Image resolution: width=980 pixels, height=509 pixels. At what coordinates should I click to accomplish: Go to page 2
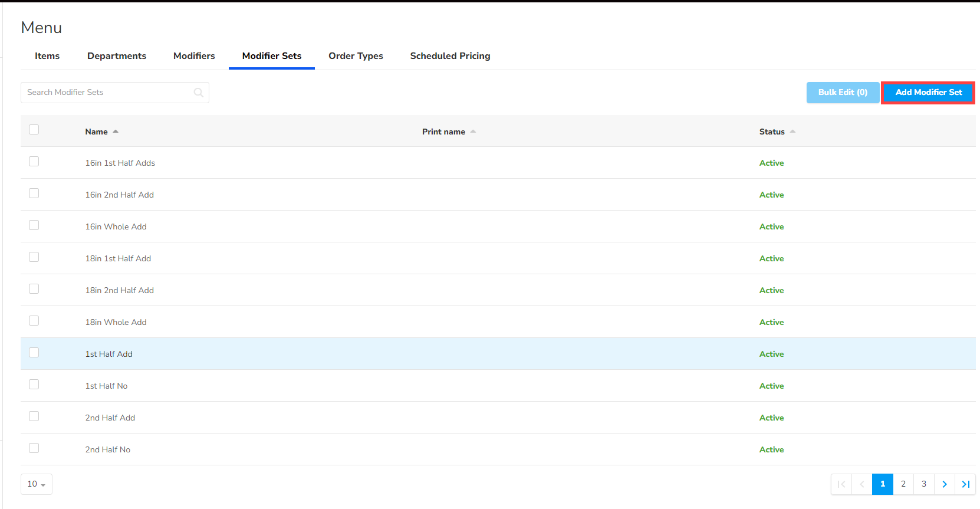pyautogui.click(x=903, y=484)
